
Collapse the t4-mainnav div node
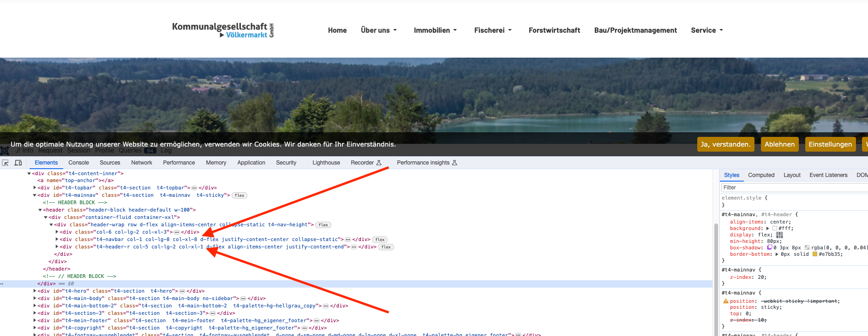35,195
